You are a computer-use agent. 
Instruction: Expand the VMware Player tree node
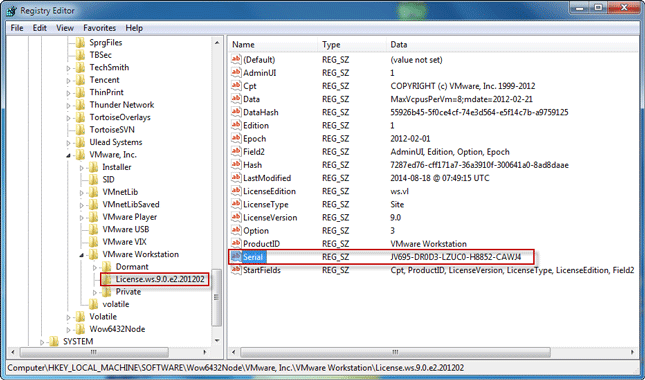click(x=82, y=217)
